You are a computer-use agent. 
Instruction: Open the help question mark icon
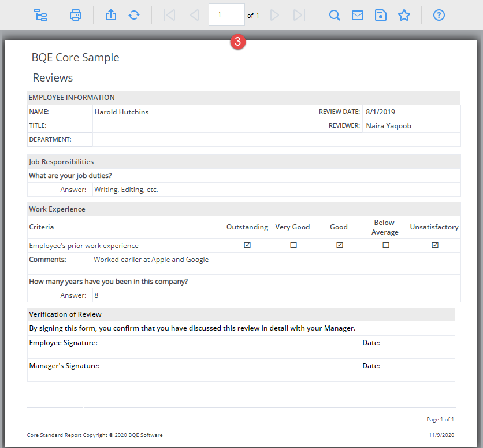pos(439,15)
